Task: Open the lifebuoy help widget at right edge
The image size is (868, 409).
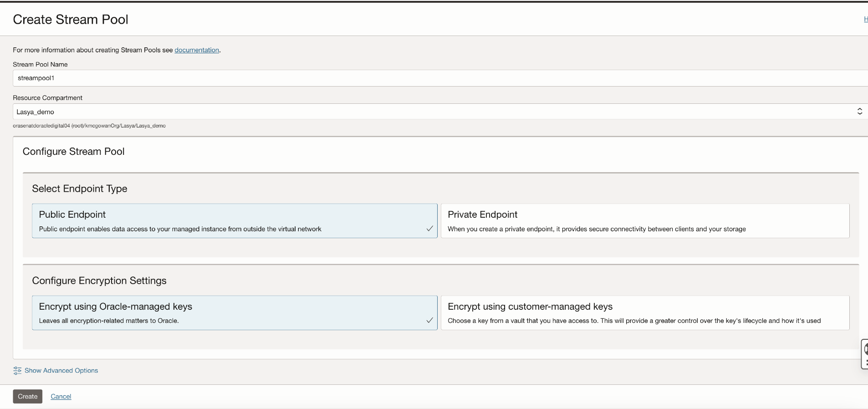Action: (x=866, y=349)
